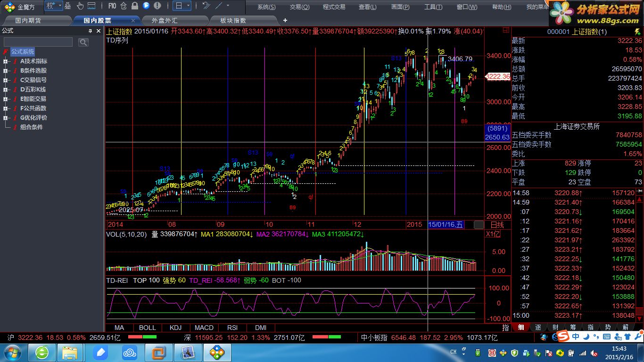
Task: Click the blue play button icon
Action: click(x=146, y=6)
